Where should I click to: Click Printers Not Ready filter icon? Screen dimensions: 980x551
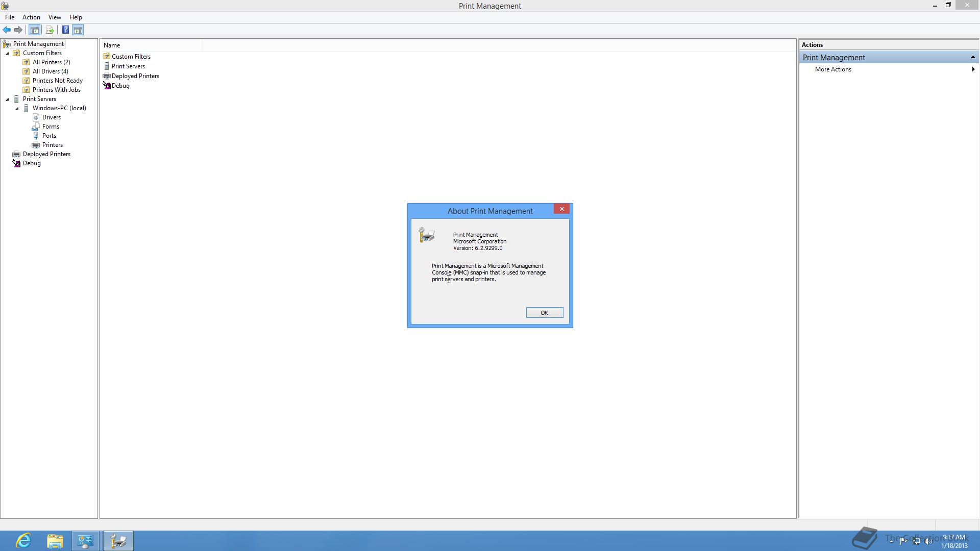click(26, 81)
